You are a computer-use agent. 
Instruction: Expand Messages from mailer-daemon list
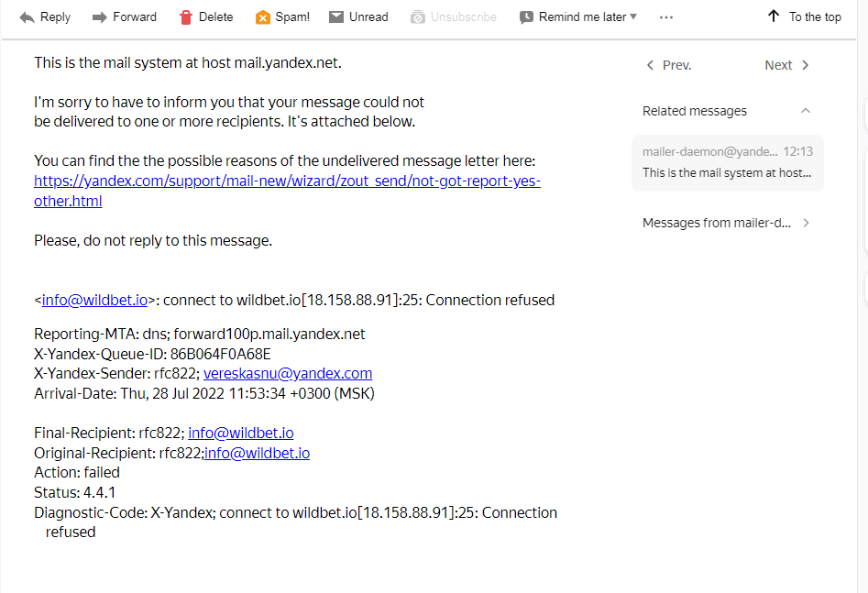[806, 223]
